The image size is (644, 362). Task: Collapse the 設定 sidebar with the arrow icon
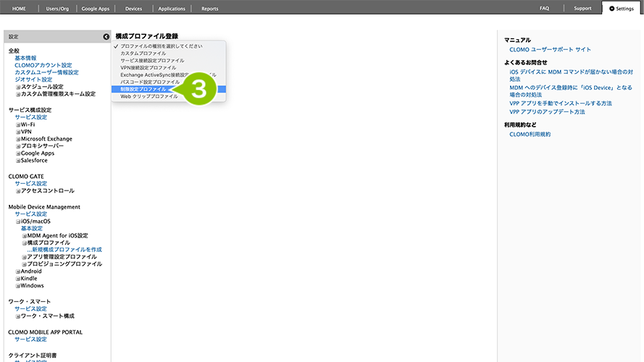[x=106, y=36]
